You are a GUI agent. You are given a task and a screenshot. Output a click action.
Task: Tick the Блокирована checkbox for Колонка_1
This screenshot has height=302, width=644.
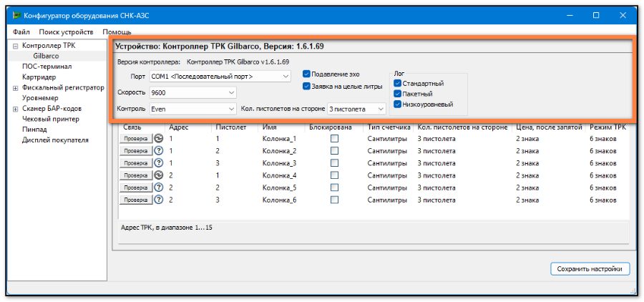click(x=334, y=139)
